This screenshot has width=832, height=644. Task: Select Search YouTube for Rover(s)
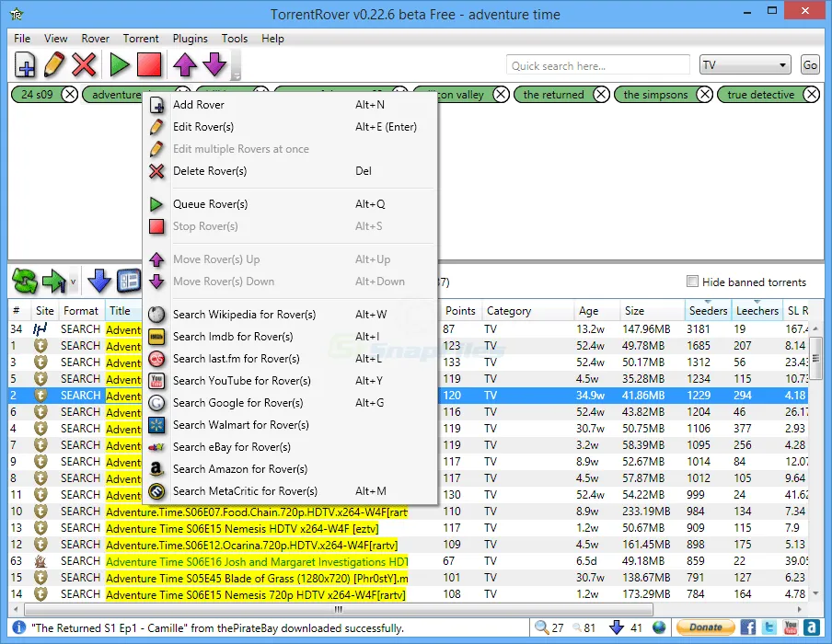point(290,381)
